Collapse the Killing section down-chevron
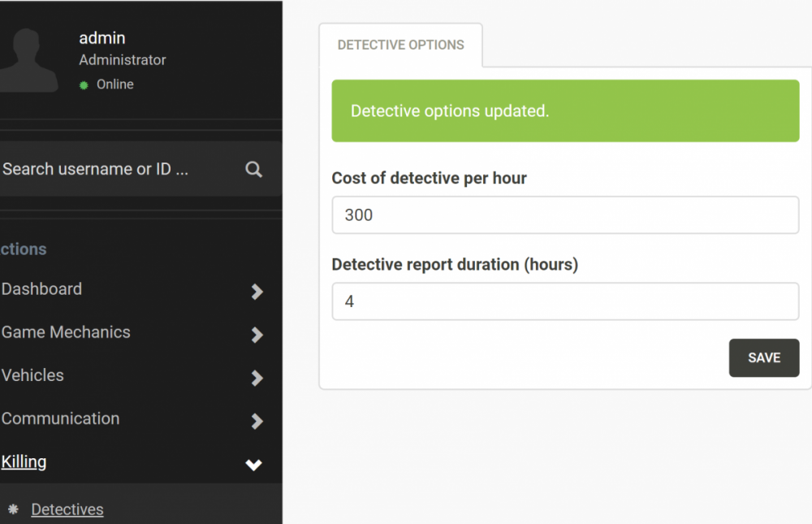The image size is (812, 524). pos(254,465)
